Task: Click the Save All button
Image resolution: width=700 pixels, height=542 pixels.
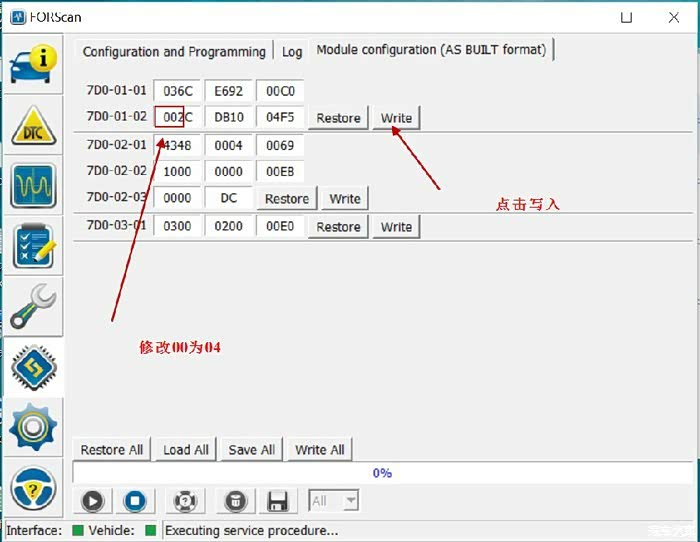Action: 251,450
